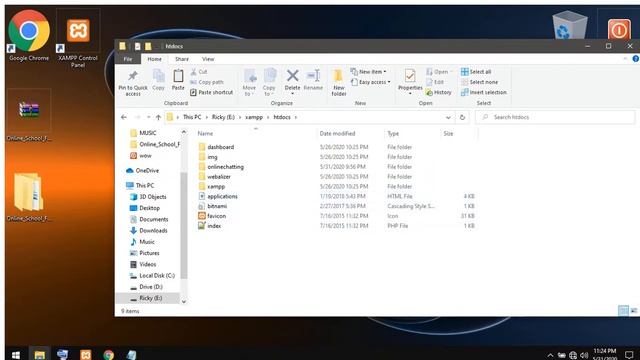Open the Copy to command
640x360 pixels.
tap(269, 83)
